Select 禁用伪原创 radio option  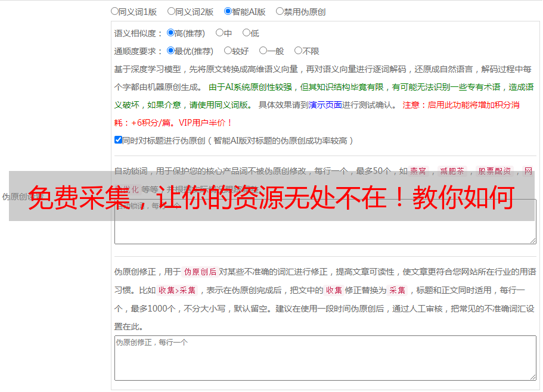click(x=280, y=11)
